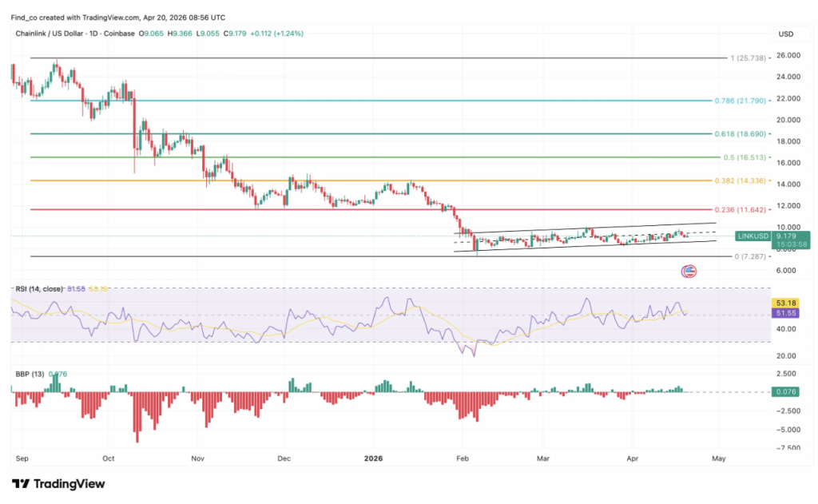Click the TradingView logo at bottom left
This screenshot has height=504, width=818.
[x=58, y=484]
